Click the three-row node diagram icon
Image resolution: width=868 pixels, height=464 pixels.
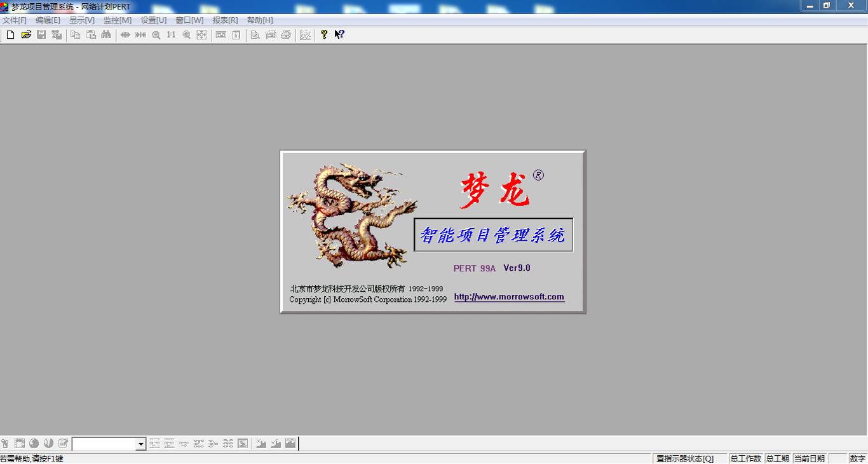(198, 444)
